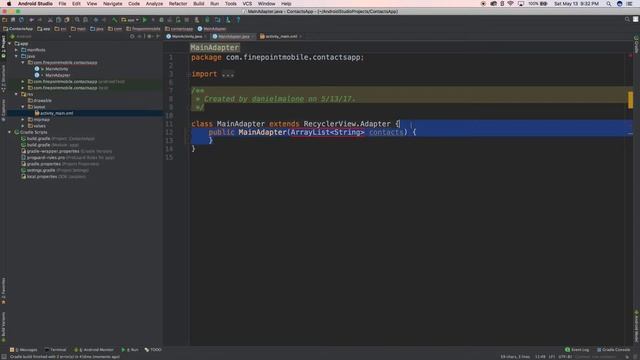The width and height of the screenshot is (640, 360).
Task: Click the Copy toolbar icon
Action: tap(58, 20)
